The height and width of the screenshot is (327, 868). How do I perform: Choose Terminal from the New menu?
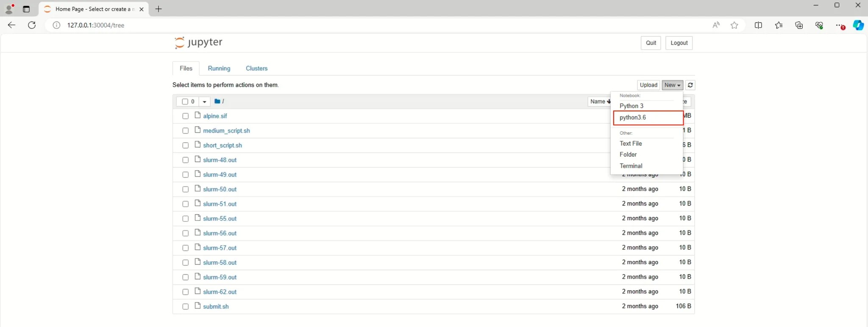click(631, 166)
